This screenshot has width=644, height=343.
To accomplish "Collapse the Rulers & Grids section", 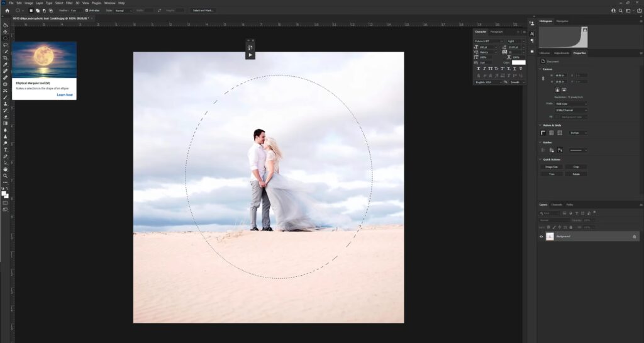I will click(540, 125).
